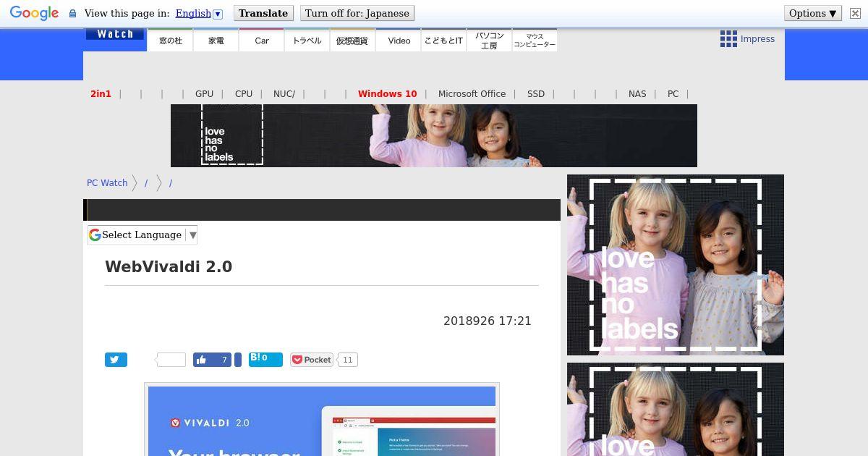Open the パソコン工房 tab
Viewport: 868px width, 456px height.
pos(489,41)
